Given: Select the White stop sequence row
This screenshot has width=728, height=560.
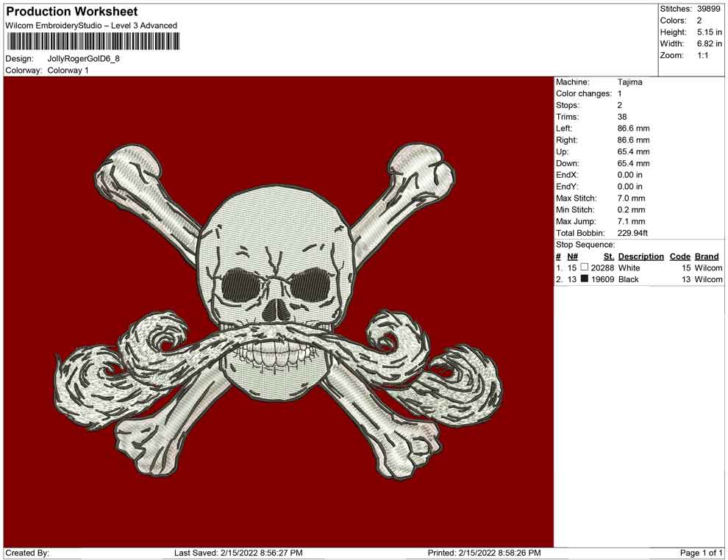Looking at the screenshot, I should coord(638,268).
